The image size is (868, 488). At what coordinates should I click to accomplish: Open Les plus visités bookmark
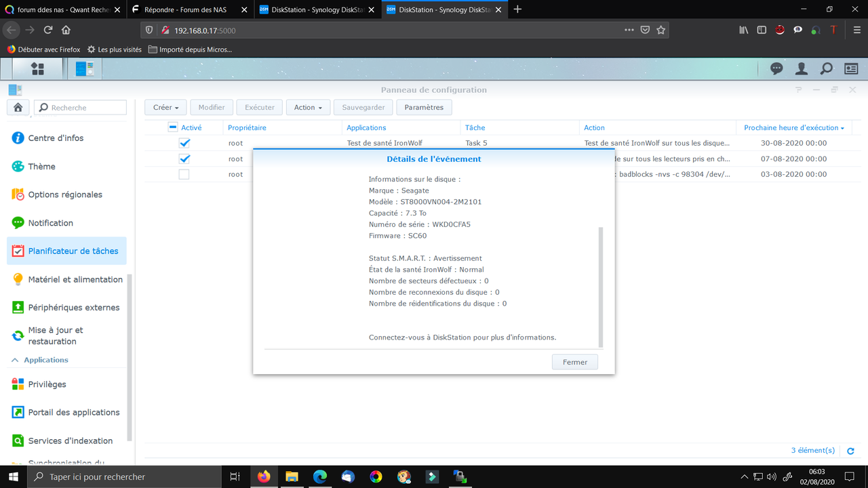[114, 49]
